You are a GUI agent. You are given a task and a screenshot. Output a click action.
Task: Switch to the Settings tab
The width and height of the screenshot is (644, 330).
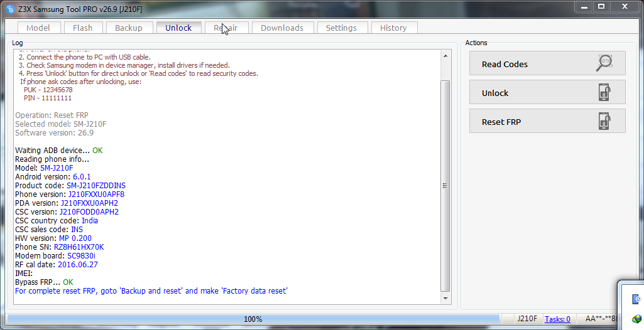(x=341, y=28)
